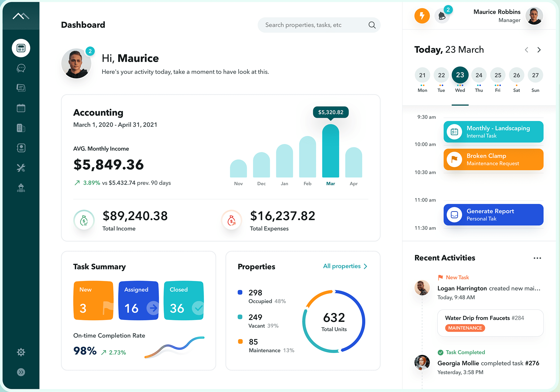Open settings gear in sidebar
Image resolution: width=560 pixels, height=392 pixels.
point(21,352)
